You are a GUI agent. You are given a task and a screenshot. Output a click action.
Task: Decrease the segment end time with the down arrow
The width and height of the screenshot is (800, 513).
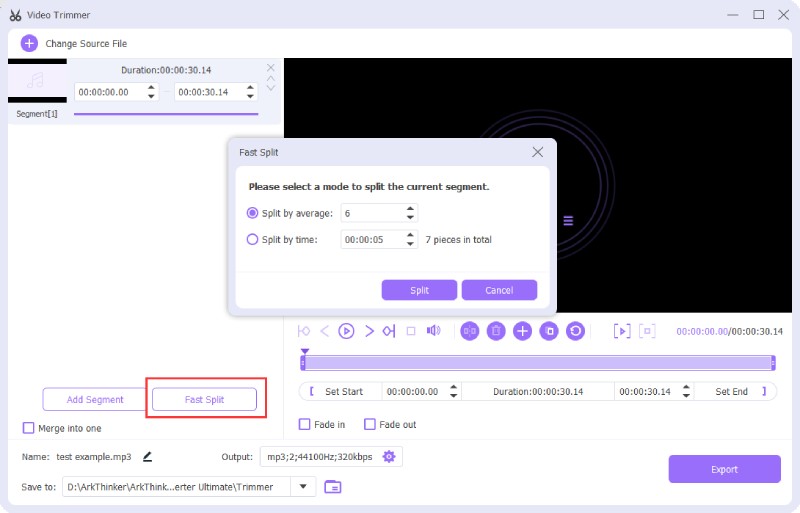click(x=250, y=96)
